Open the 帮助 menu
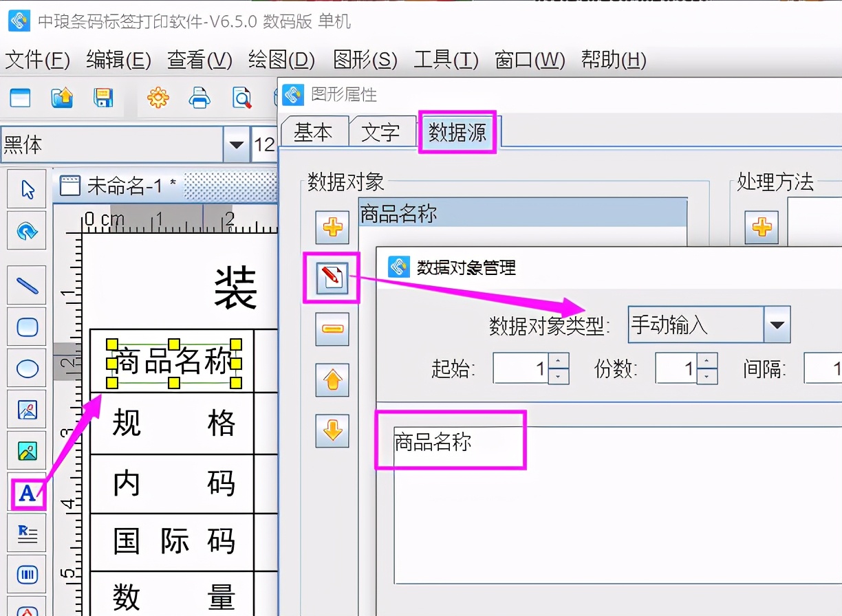 [x=614, y=60]
